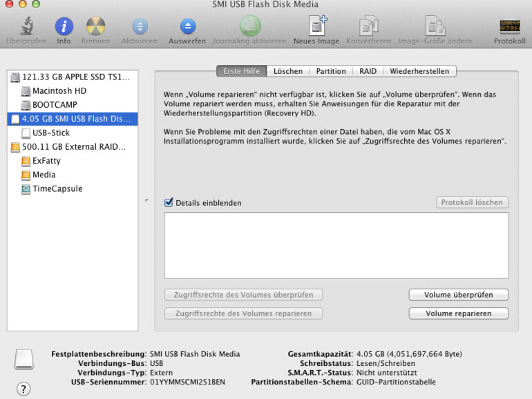The width and height of the screenshot is (532, 399).
Task: Open help with question mark button
Action: pos(23,389)
